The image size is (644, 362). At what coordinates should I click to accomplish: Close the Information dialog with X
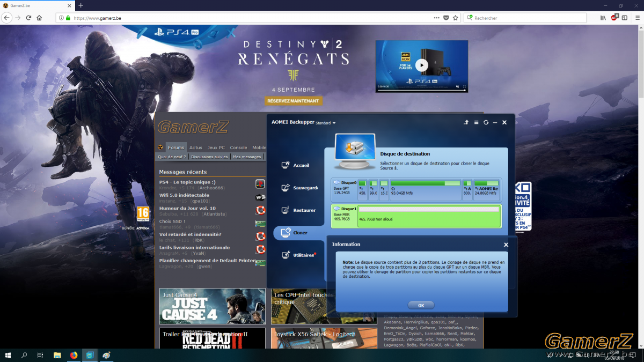(506, 245)
